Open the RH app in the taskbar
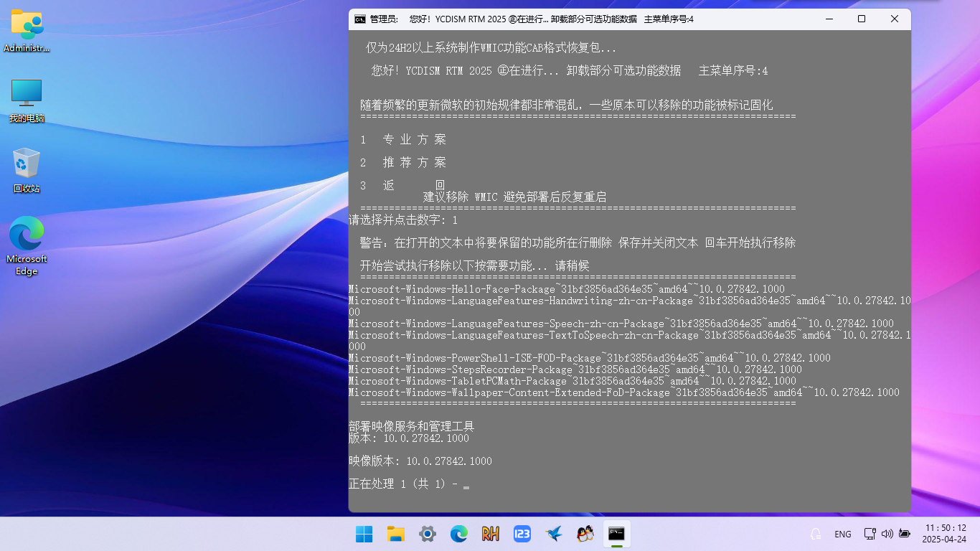 [x=491, y=534]
